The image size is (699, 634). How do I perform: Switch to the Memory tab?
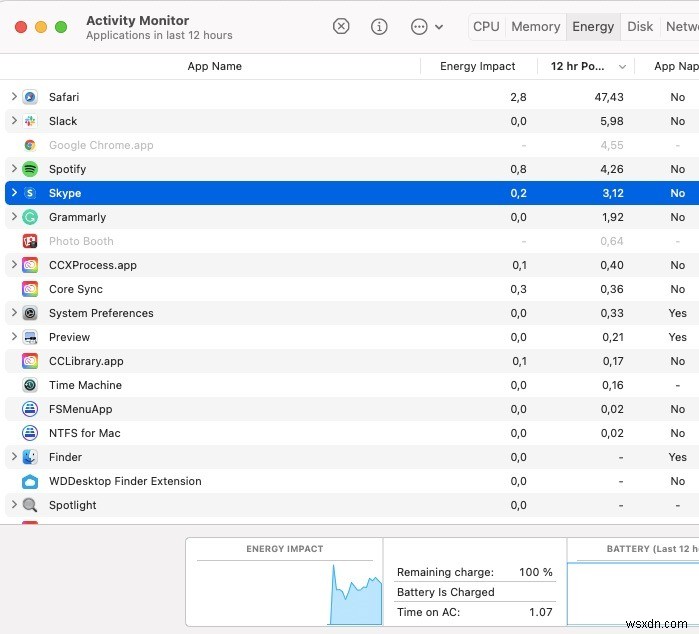click(x=535, y=26)
